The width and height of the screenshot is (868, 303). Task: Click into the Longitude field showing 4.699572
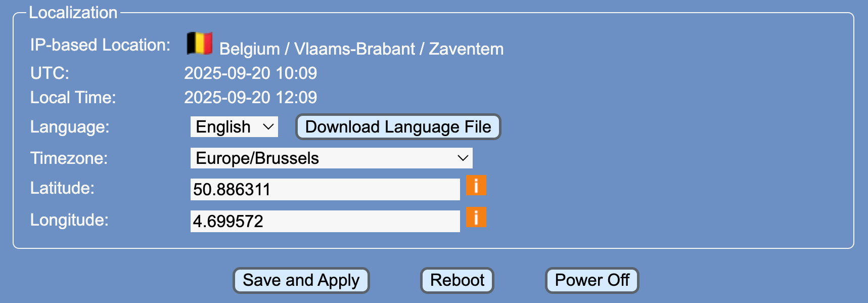pos(325,222)
